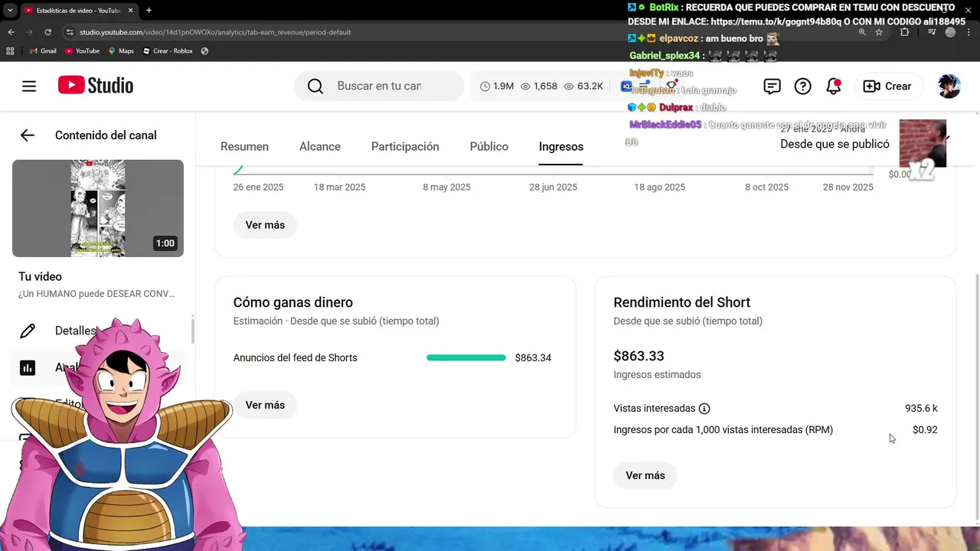This screenshot has width=980, height=551.
Task: Click the '26 ene 2025' chart date label
Action: pos(259,187)
